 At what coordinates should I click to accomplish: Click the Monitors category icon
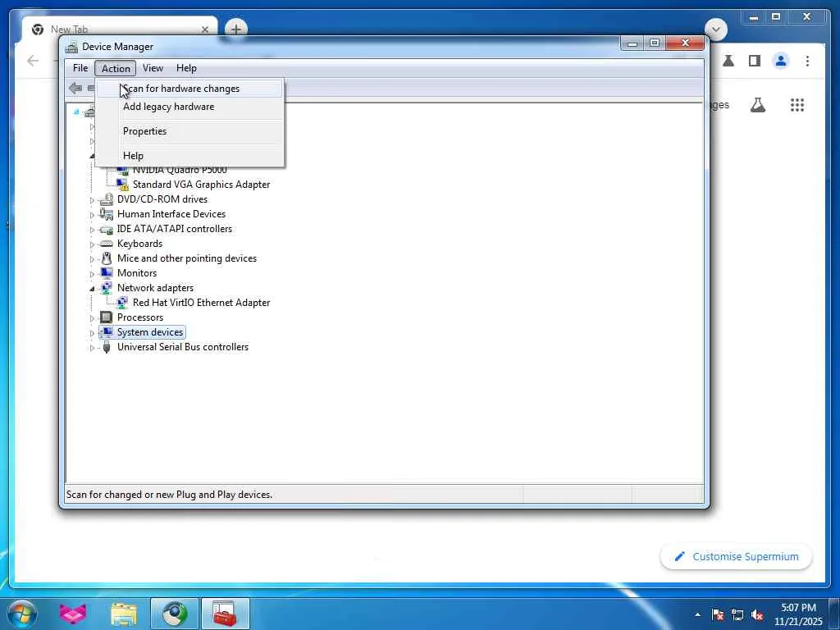click(x=107, y=272)
